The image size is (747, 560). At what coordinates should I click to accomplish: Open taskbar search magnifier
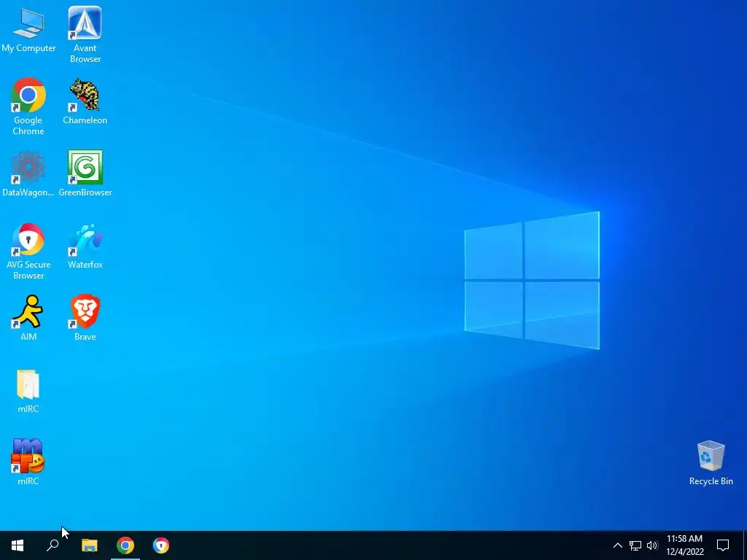pos(53,545)
